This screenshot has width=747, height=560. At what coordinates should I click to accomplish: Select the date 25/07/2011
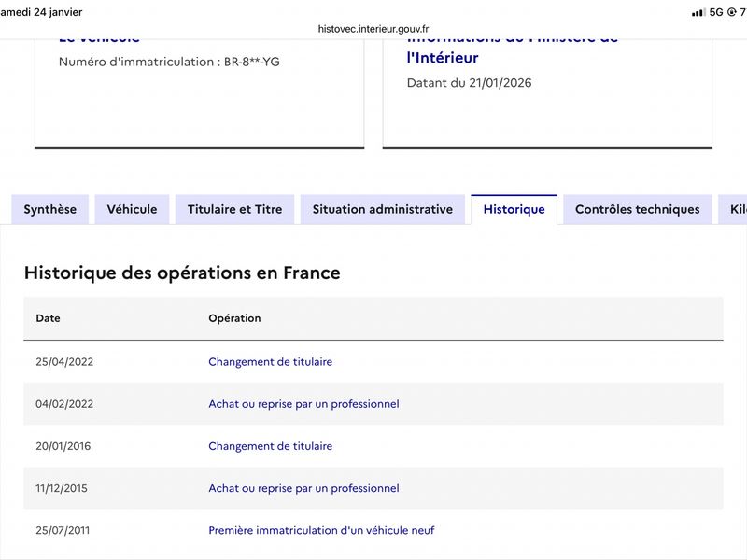[x=63, y=530]
